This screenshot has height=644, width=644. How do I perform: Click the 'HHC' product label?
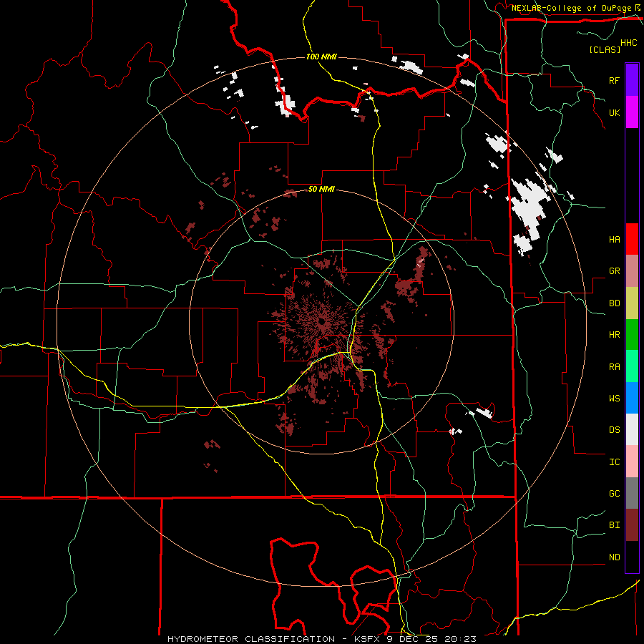[x=629, y=43]
